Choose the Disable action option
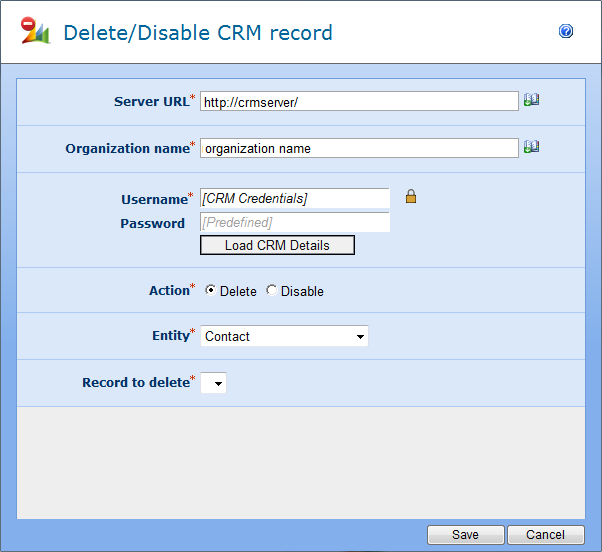602x552 pixels. tap(271, 291)
